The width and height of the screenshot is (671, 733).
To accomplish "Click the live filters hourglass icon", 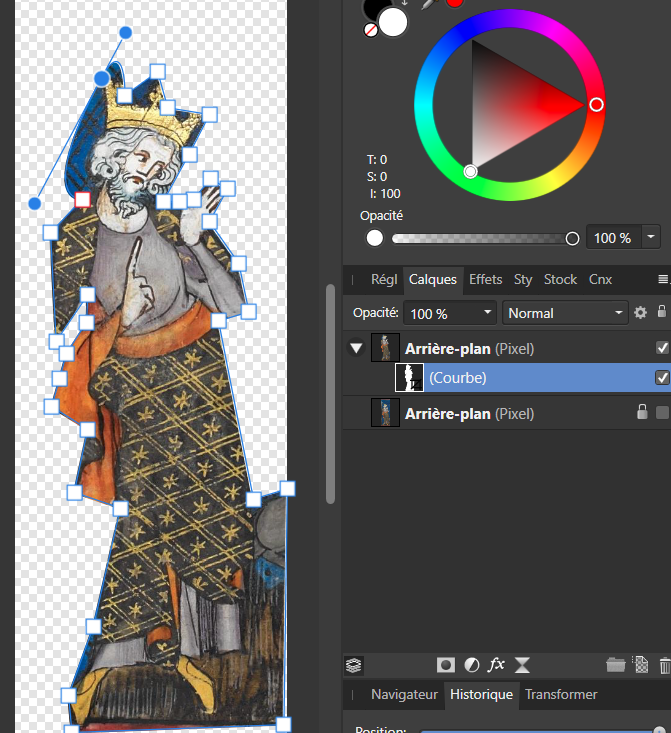I will [x=522, y=665].
